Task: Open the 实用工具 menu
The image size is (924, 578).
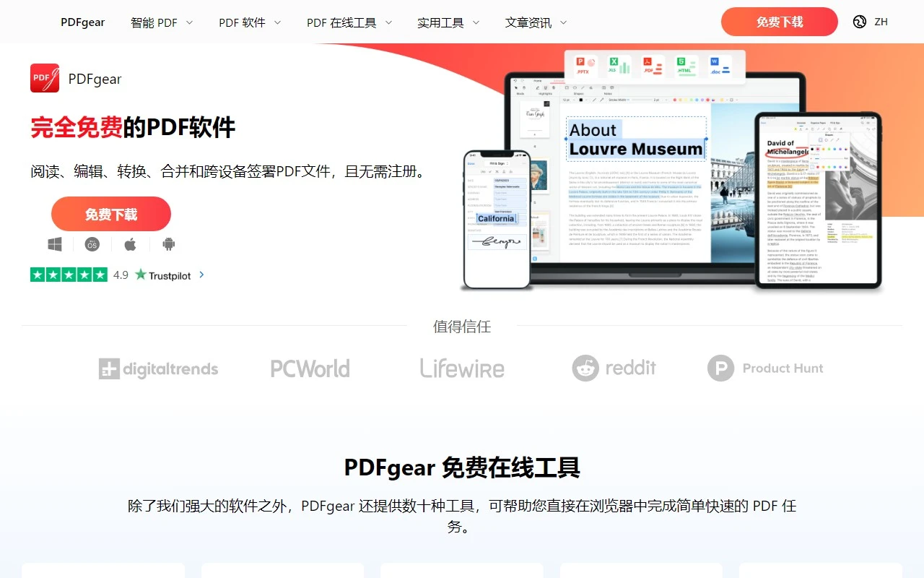Action: pyautogui.click(x=440, y=22)
